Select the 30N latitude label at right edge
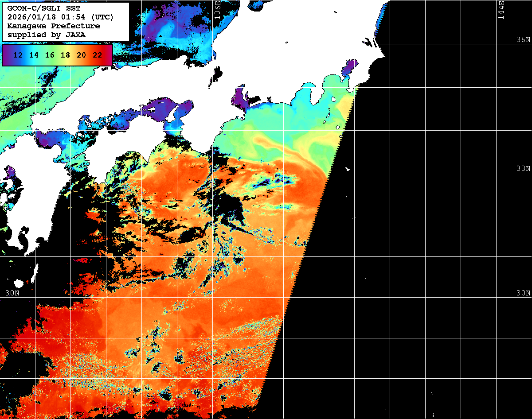Screen dimensions: 532x419 523,293
